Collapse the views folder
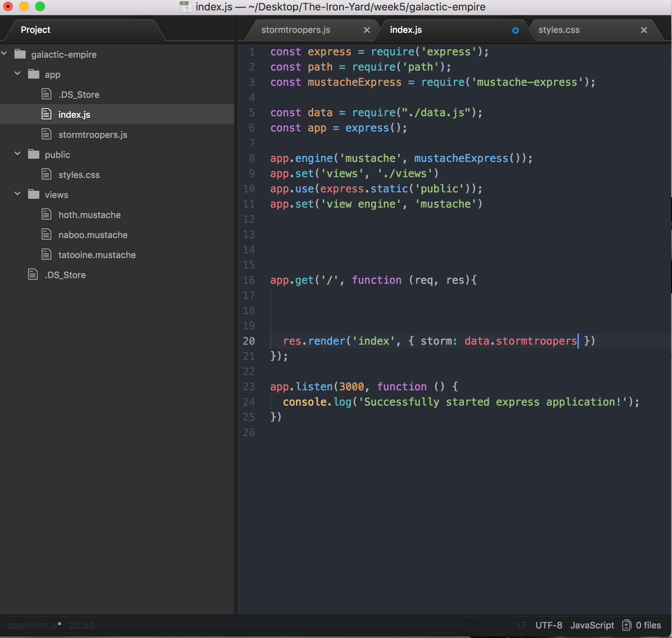This screenshot has height=638, width=672. click(17, 194)
